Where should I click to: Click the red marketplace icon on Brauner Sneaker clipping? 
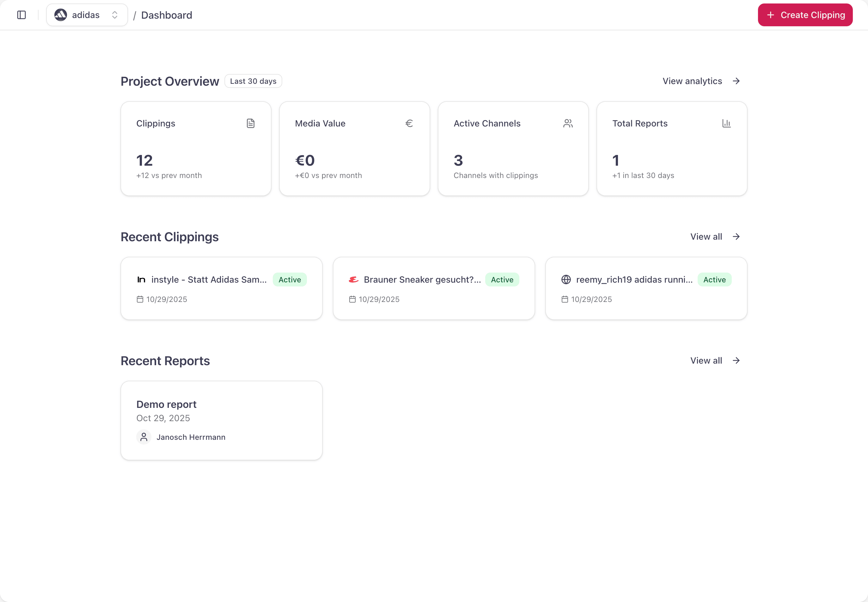click(353, 279)
